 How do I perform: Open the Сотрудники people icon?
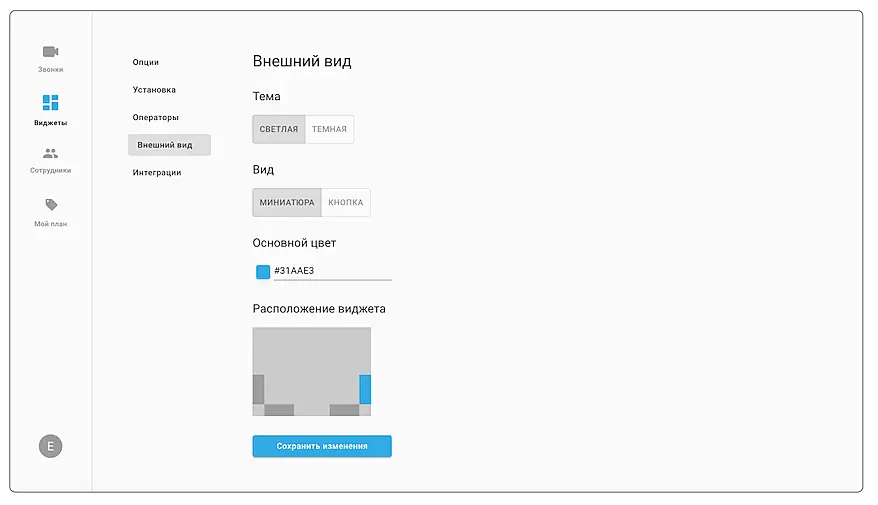50,154
